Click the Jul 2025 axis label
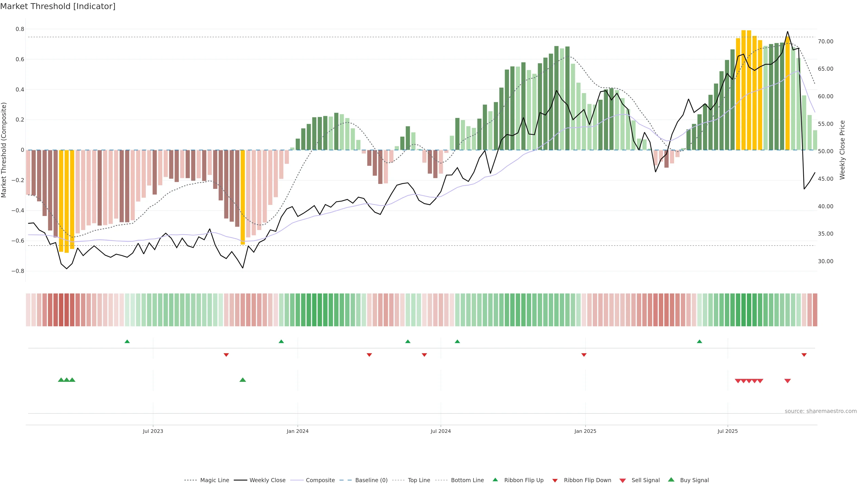Viewport: 868px width, 488px height. point(727,431)
